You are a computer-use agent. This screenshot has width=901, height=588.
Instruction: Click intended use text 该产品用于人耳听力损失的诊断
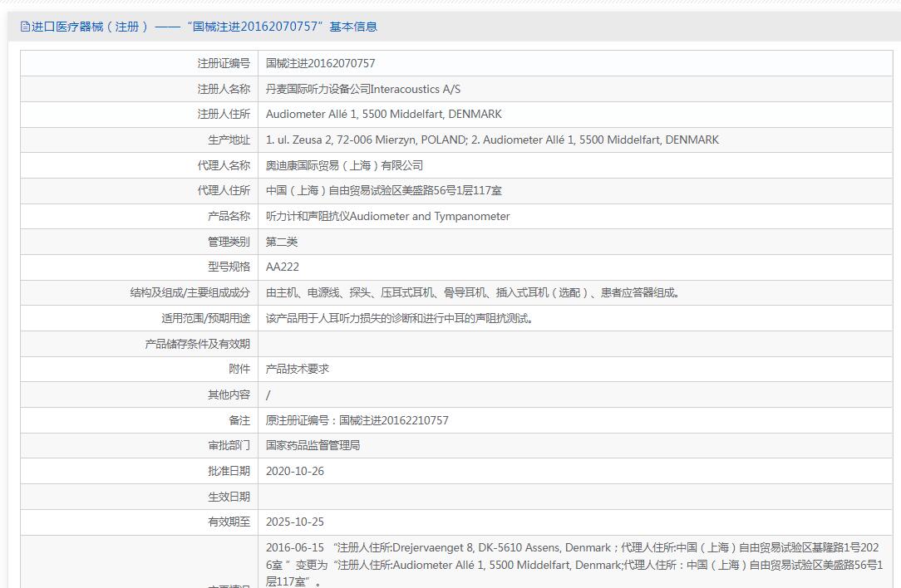399,318
